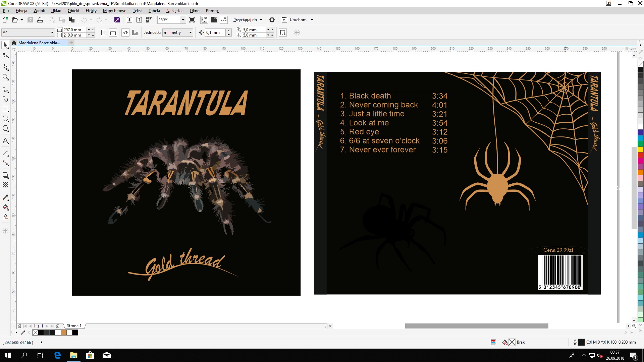Screen dimensions: 644x362
Task: Select the Text tool
Action: [5, 141]
